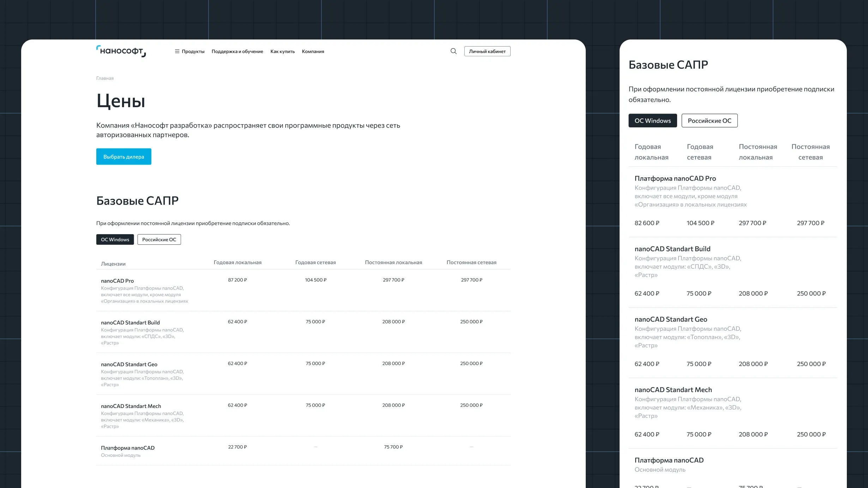The image size is (868, 488).
Task: Click 62 400 ₽ in desktop Standart Mech row
Action: pyautogui.click(x=237, y=405)
